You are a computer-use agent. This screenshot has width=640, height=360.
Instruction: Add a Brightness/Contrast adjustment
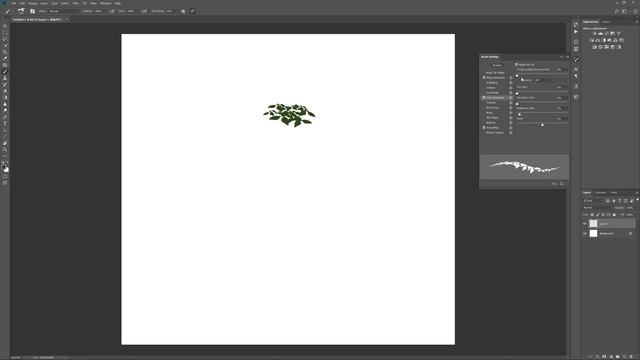point(595,33)
